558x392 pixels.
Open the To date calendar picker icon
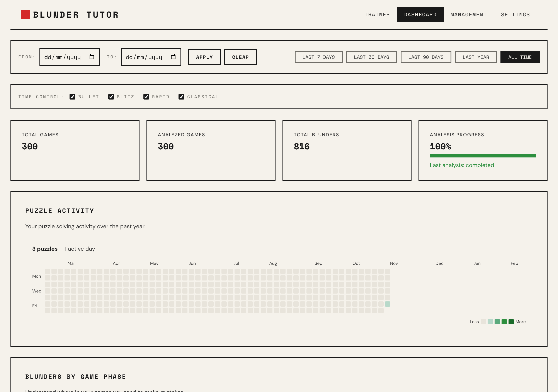pos(173,57)
